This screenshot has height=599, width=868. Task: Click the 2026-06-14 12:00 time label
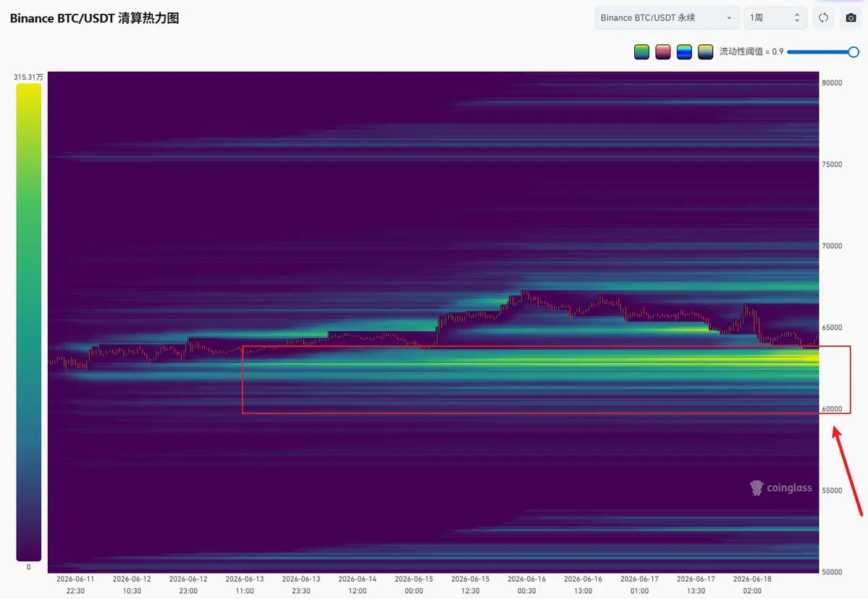point(358,585)
